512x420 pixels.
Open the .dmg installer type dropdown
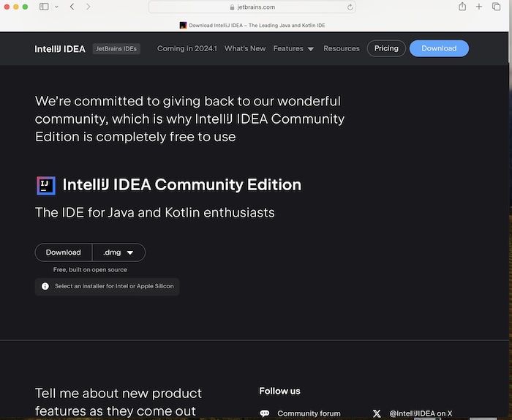118,252
